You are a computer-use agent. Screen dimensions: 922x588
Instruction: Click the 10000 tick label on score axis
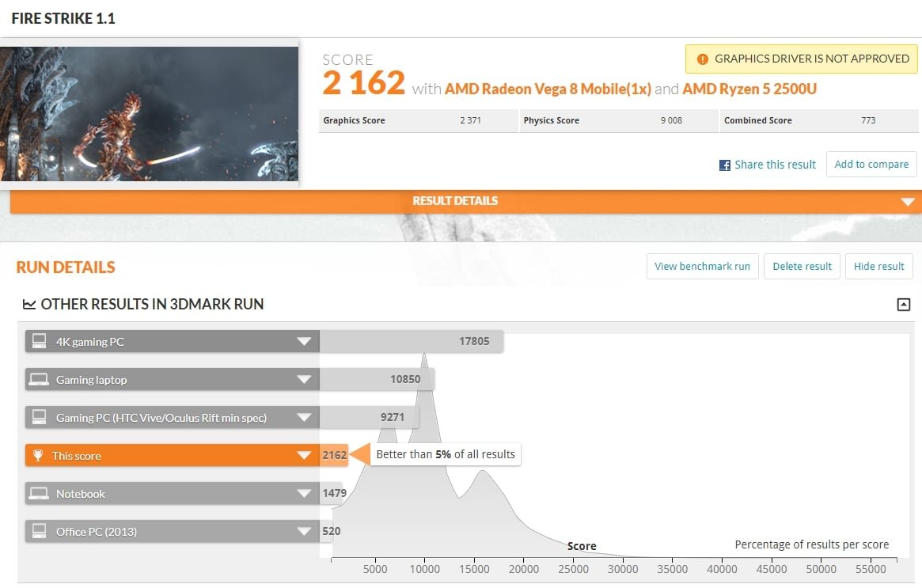pyautogui.click(x=424, y=568)
